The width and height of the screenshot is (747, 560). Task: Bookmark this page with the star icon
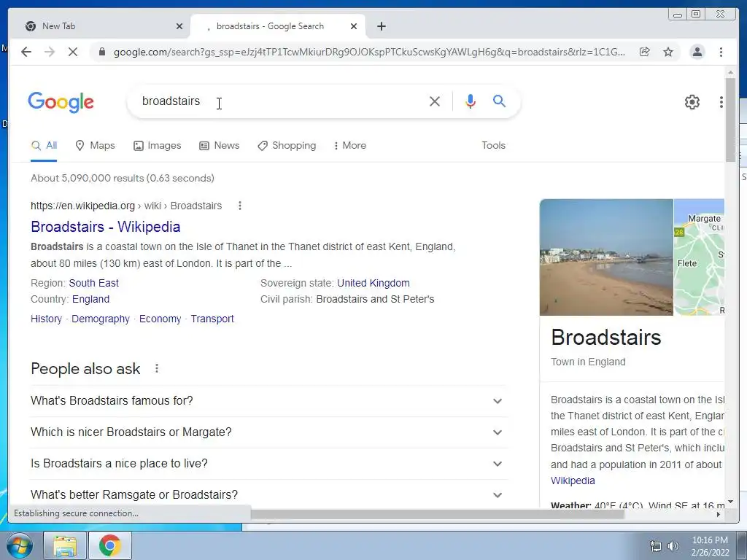pyautogui.click(x=668, y=52)
